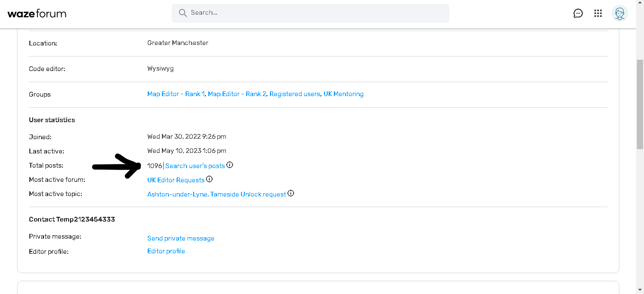
Task: Click the page vertical scrollbar thumb
Action: click(640, 105)
